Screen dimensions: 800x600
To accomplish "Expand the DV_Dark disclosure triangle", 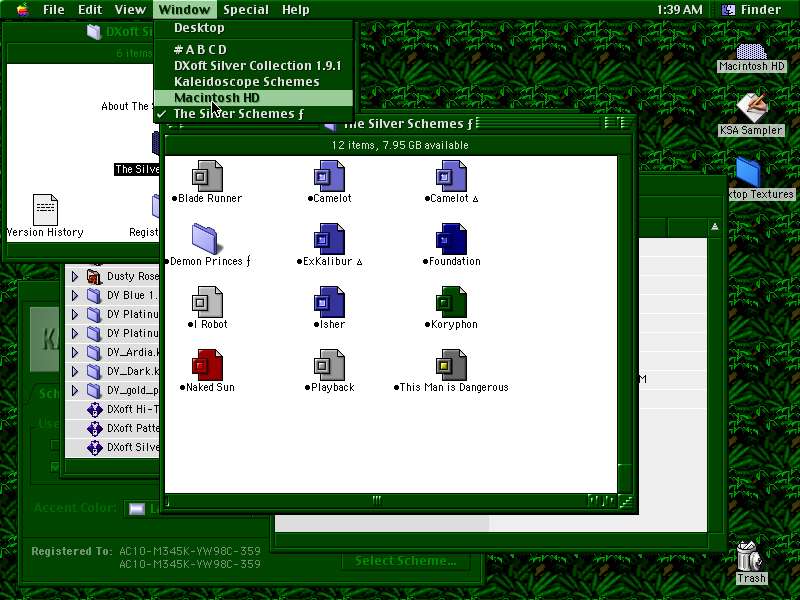I will pyautogui.click(x=75, y=371).
